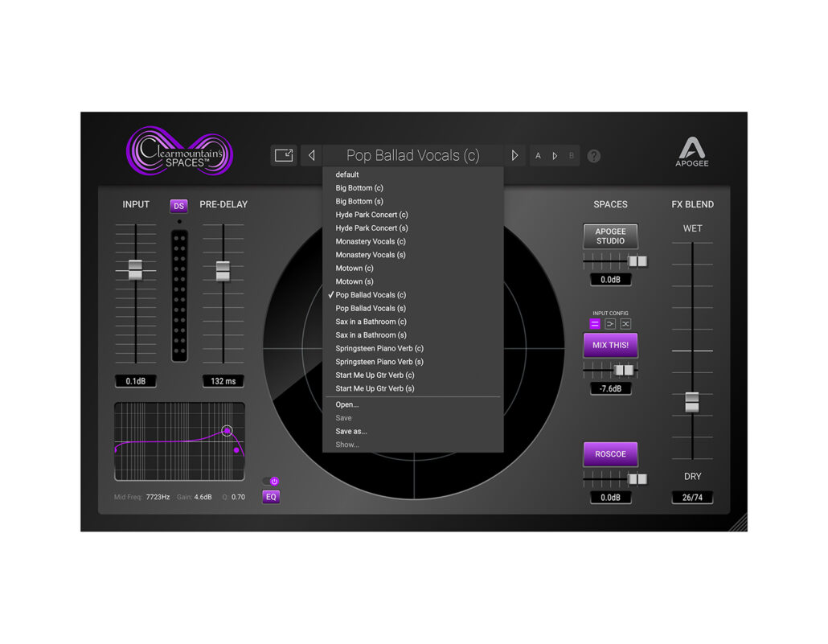
Task: Choose Sax in a Bathroom (s) preset
Action: (x=413, y=335)
